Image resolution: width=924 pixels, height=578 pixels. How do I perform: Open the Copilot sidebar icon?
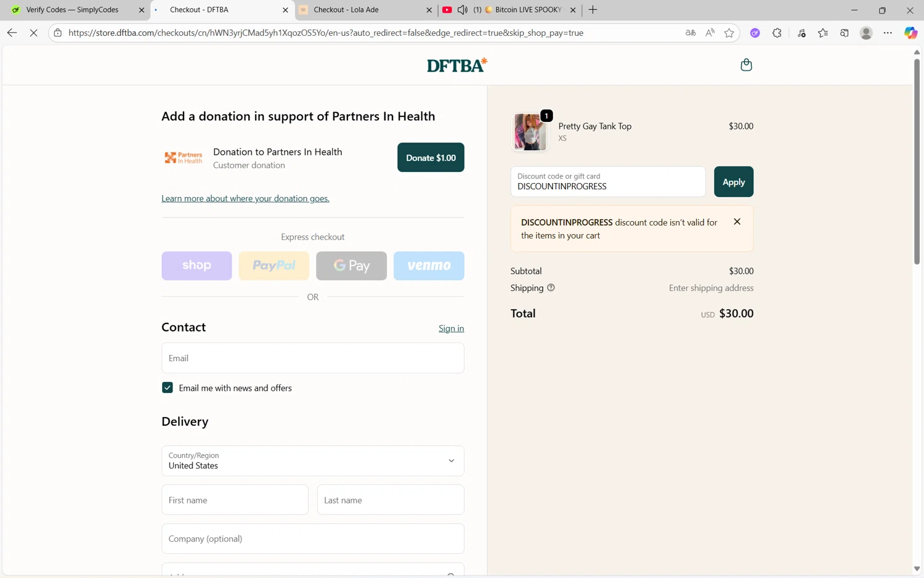(x=910, y=33)
